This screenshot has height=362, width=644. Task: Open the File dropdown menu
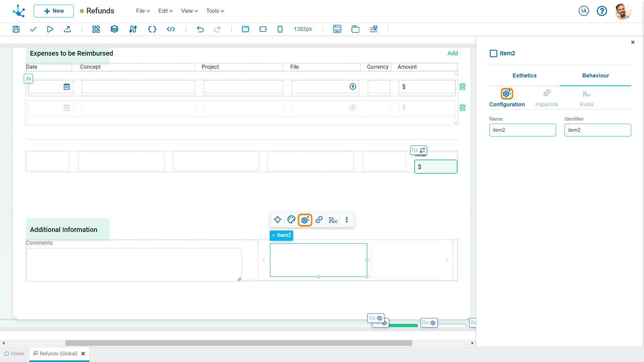coord(143,11)
